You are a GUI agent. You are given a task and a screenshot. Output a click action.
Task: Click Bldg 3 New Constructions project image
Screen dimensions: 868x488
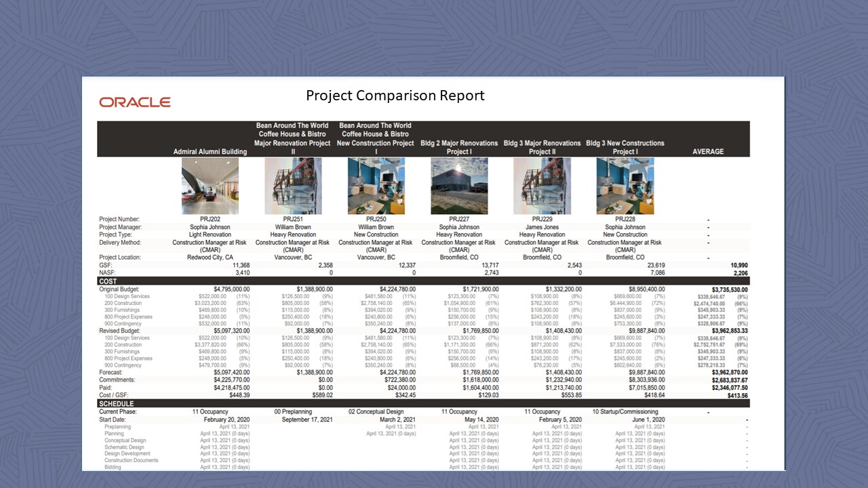pos(625,186)
